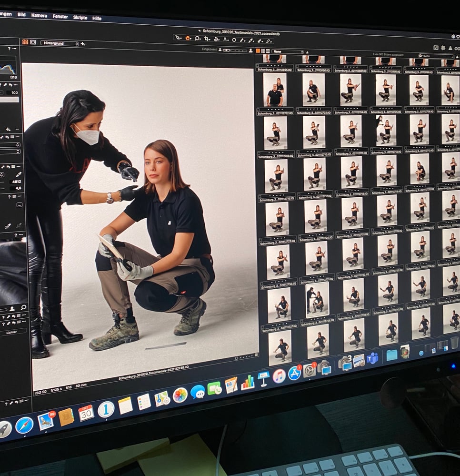Open the Calendar showing 30 in the Dock

[x=86, y=414]
